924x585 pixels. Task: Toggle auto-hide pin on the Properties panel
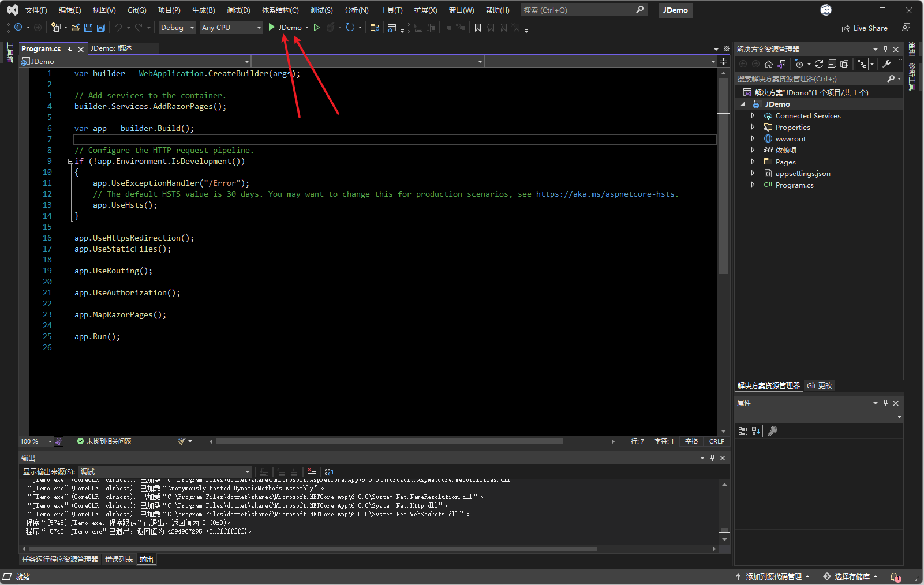886,403
